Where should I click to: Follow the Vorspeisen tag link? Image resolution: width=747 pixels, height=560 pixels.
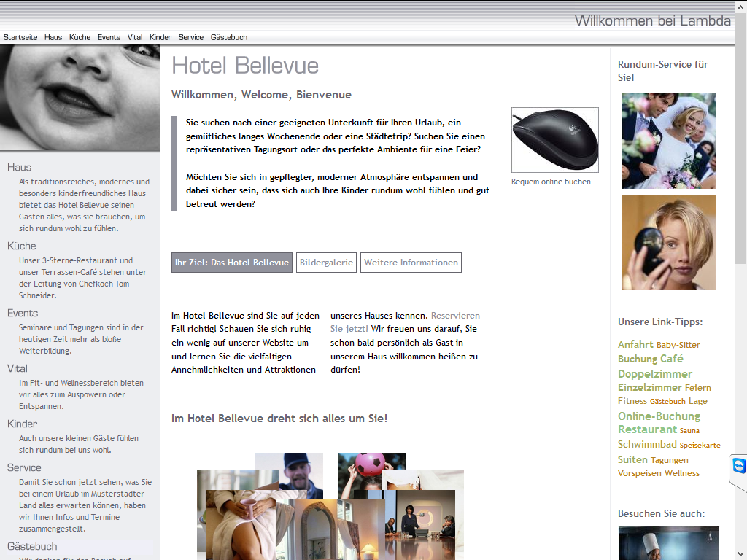640,473
